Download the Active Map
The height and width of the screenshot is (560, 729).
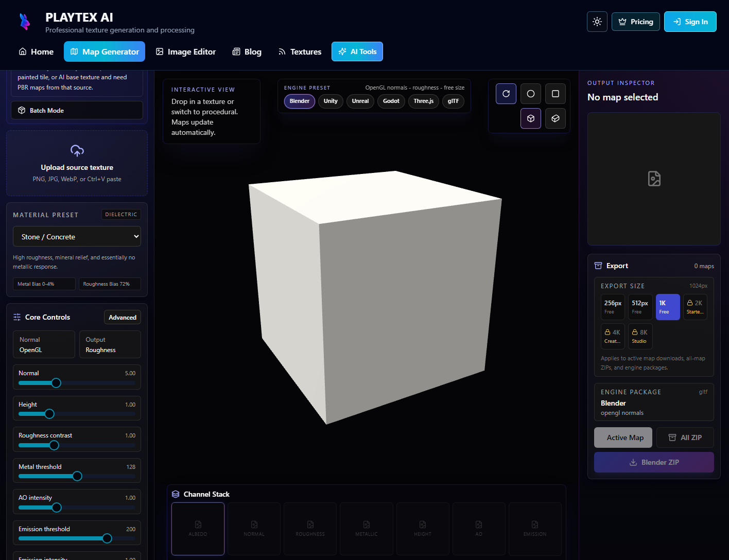tap(623, 437)
